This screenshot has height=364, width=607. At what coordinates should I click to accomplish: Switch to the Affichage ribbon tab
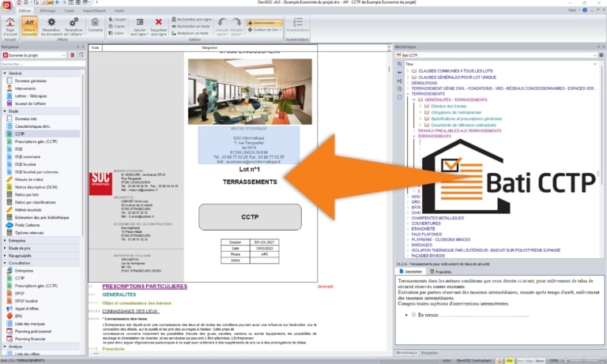click(x=47, y=11)
